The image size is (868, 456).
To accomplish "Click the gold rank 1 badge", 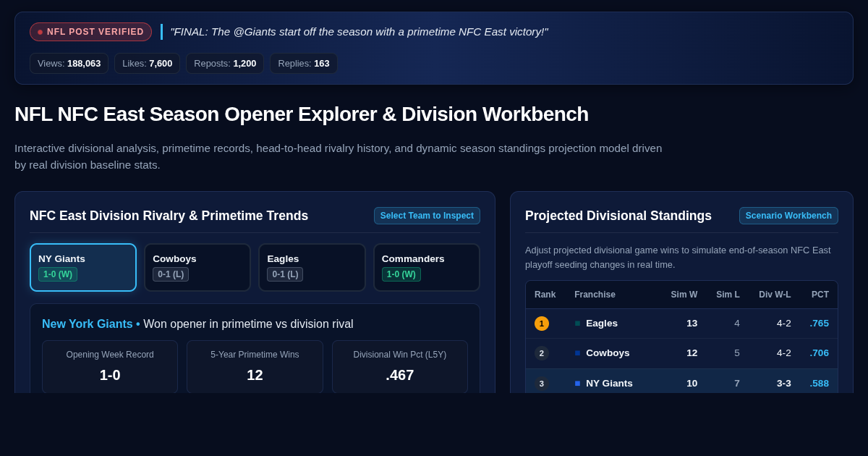I will (x=542, y=324).
